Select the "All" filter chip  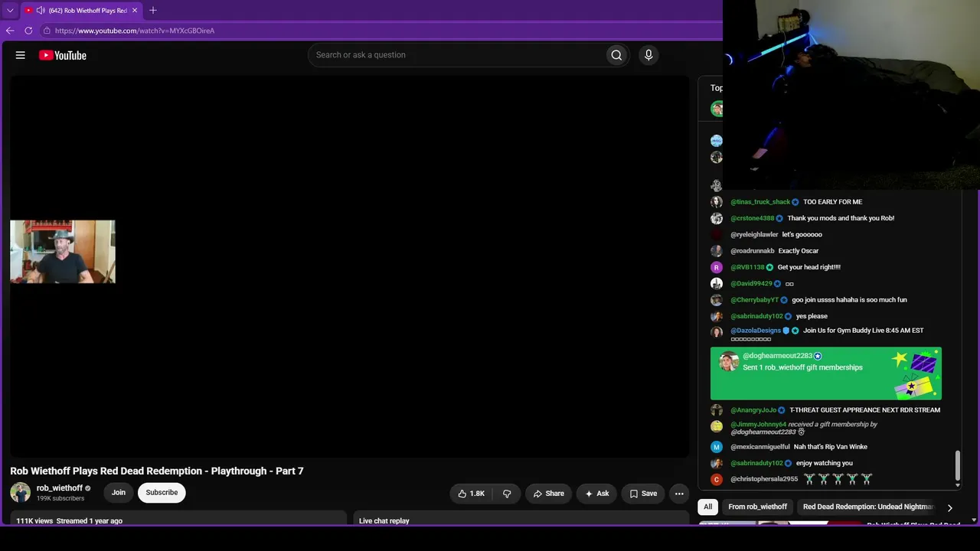708,507
